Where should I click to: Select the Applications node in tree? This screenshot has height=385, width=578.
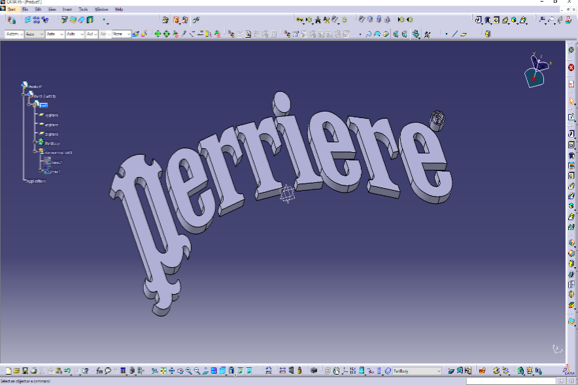(36, 181)
